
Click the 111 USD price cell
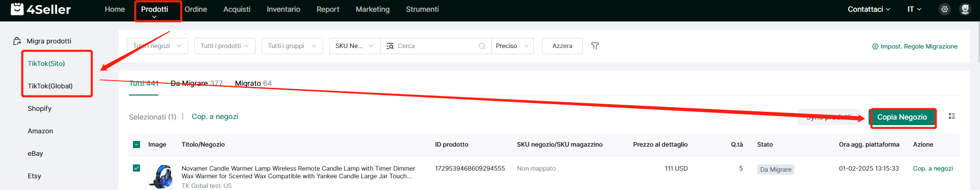pyautogui.click(x=676, y=169)
